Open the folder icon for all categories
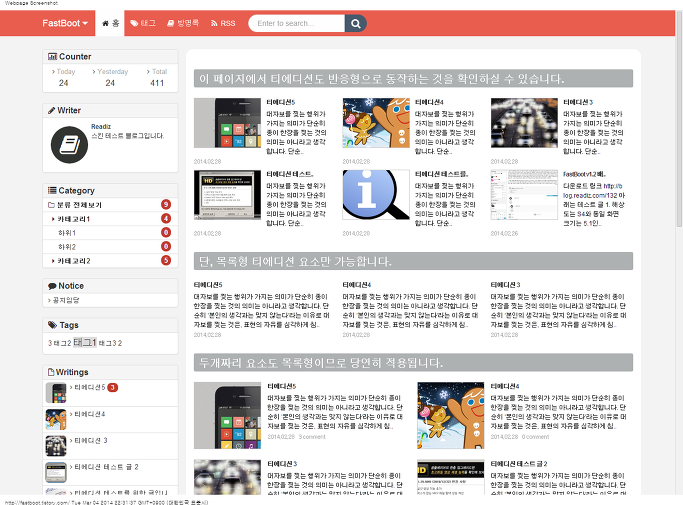This screenshot has height=505, width=683. coord(51,205)
